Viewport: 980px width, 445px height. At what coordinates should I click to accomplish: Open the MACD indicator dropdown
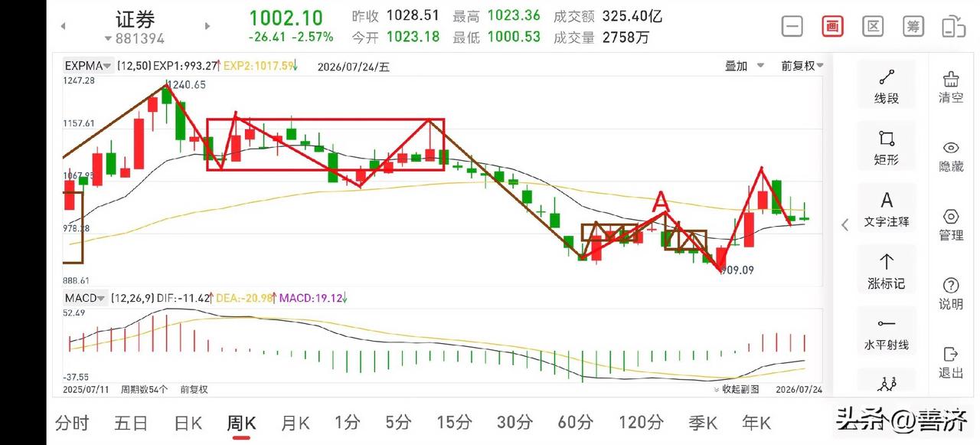point(84,298)
